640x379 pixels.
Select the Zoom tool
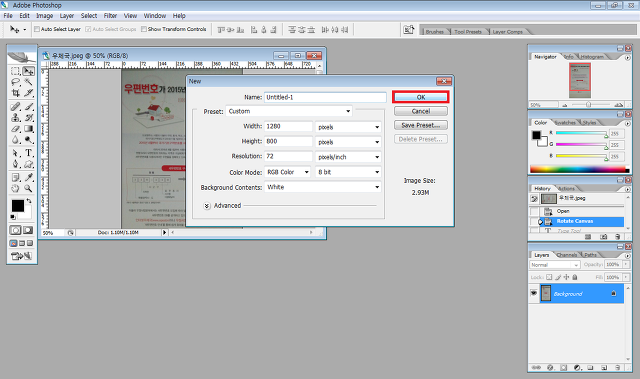coord(28,188)
